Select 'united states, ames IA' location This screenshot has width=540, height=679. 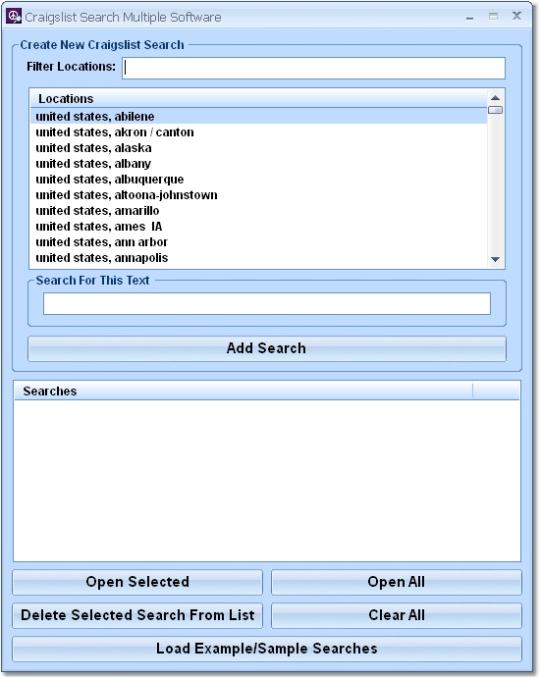(259, 226)
